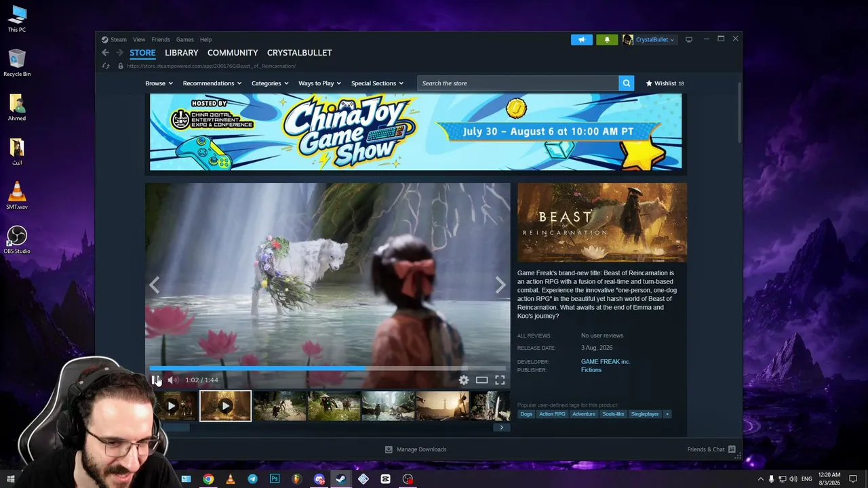Seek the trailer using the progress bar

point(328,369)
